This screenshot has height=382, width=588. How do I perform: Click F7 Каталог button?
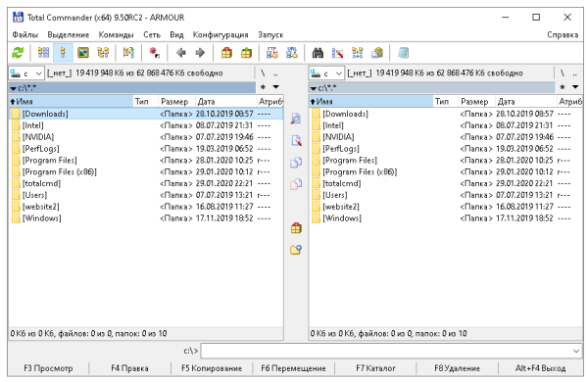click(375, 368)
